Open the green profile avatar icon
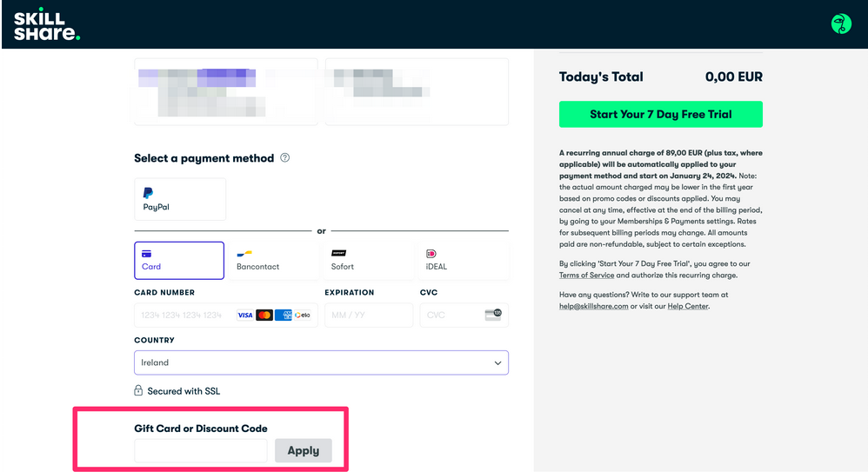 click(x=841, y=24)
